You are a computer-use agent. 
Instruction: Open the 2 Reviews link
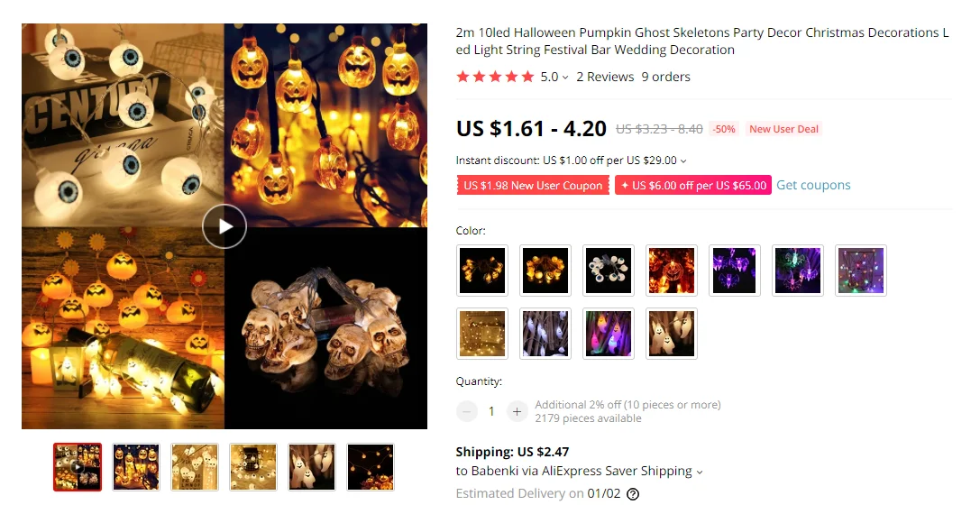click(x=605, y=77)
